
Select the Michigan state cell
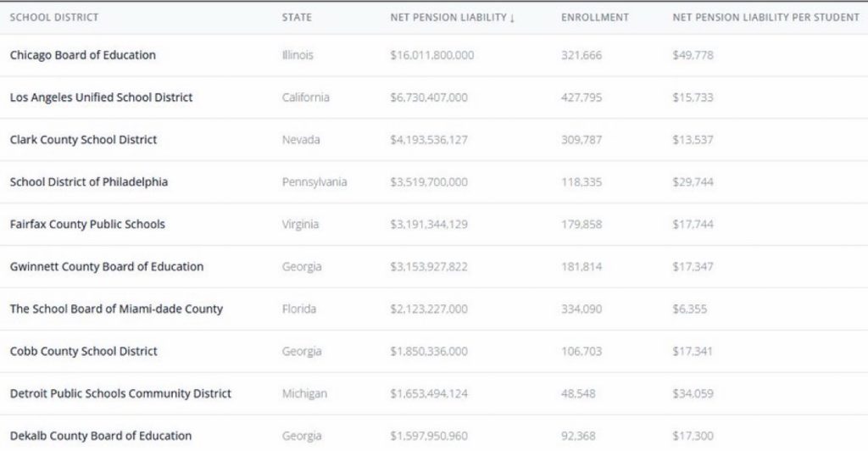point(304,394)
